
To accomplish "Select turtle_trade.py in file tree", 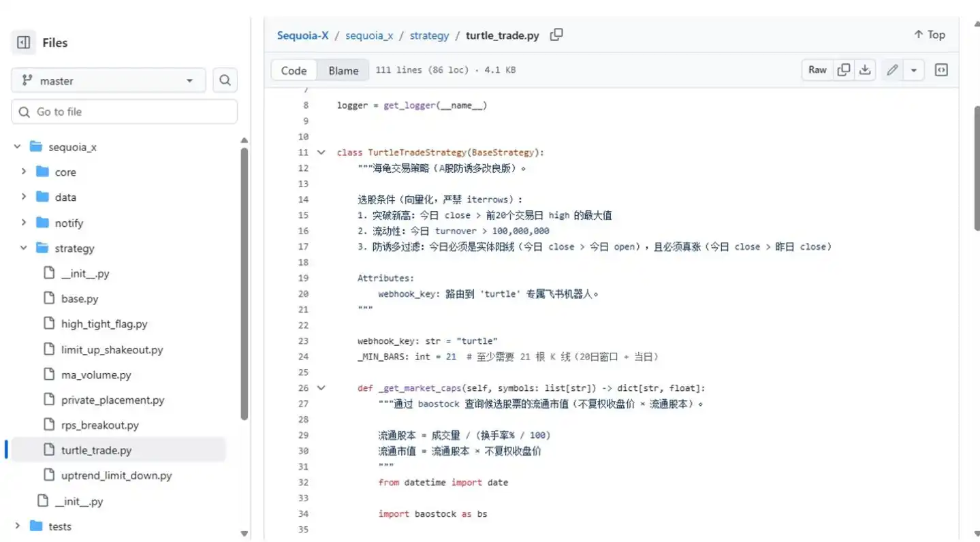I will coord(97,451).
